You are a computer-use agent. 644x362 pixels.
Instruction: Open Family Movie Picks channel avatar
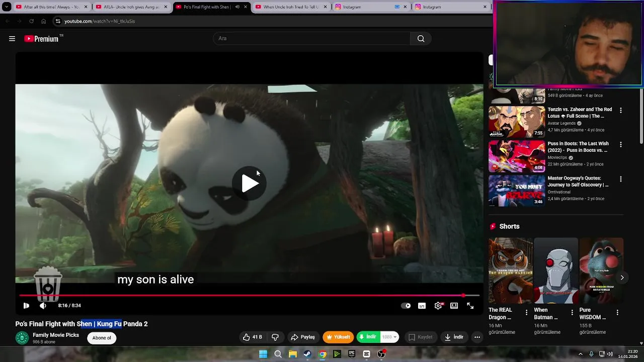(x=22, y=338)
